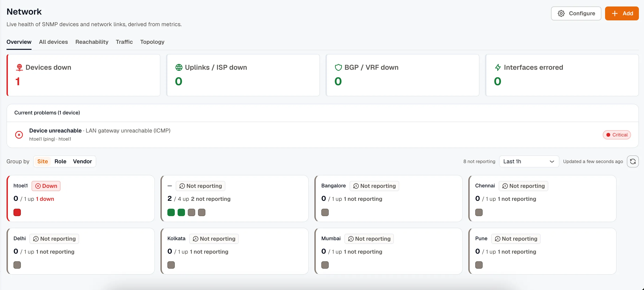
Task: Group devices by Vendor
Action: pyautogui.click(x=82, y=162)
